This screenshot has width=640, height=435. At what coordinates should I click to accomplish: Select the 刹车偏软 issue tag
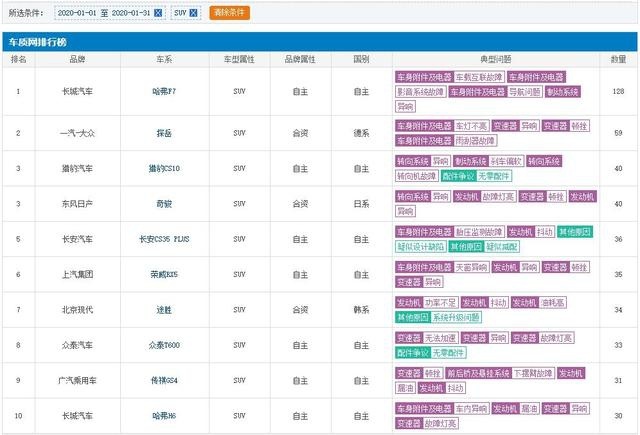506,162
